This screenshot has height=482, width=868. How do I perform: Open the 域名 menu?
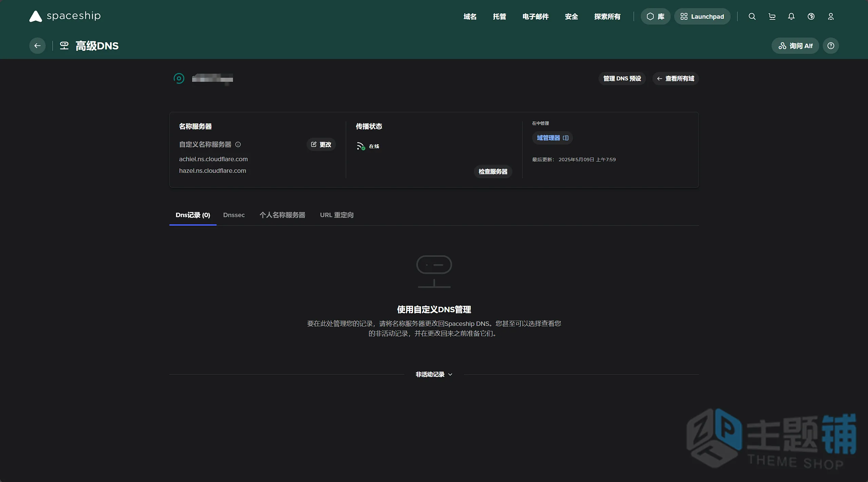click(470, 16)
